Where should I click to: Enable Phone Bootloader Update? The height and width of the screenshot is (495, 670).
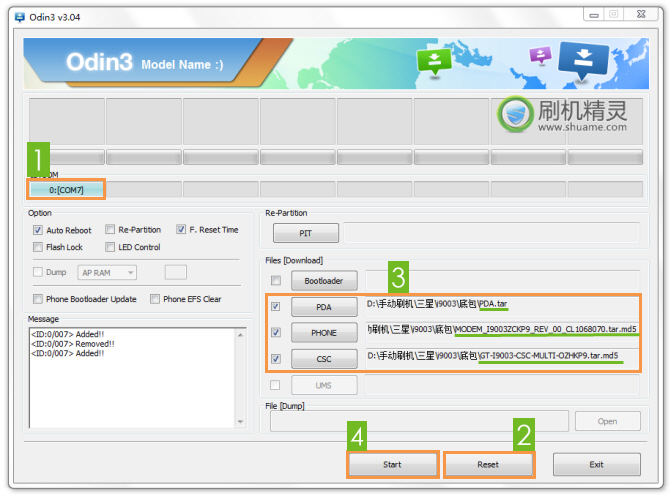pos(38,299)
